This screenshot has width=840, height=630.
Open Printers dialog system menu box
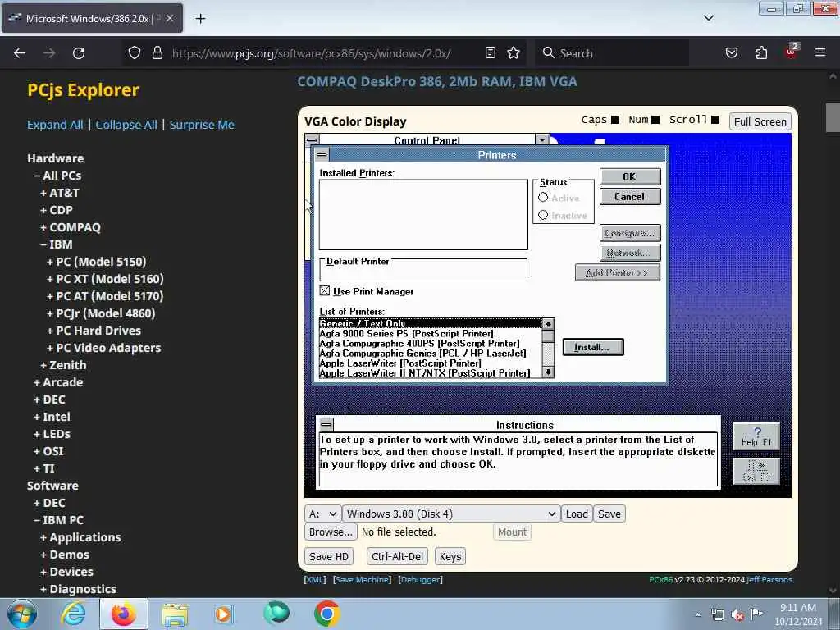[322, 155]
